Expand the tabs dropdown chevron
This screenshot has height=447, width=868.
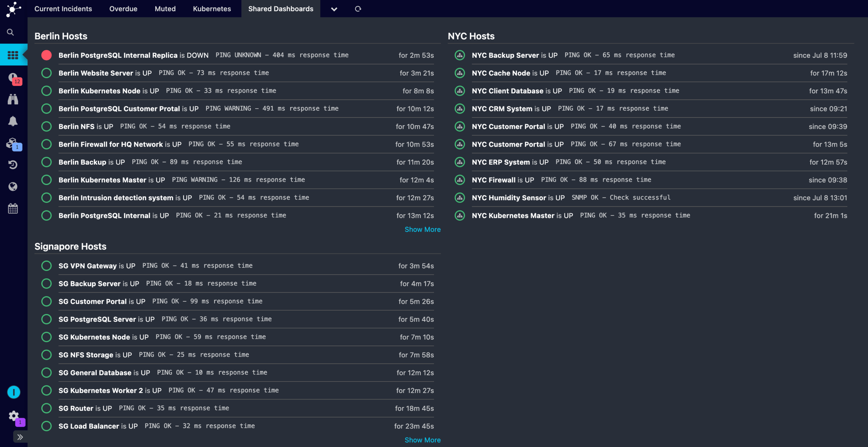tap(334, 9)
